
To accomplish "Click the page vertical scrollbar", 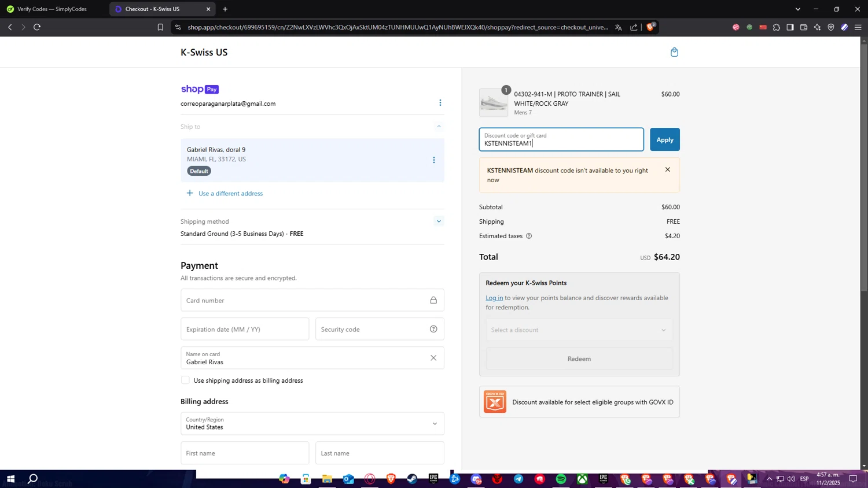I will [x=864, y=168].
